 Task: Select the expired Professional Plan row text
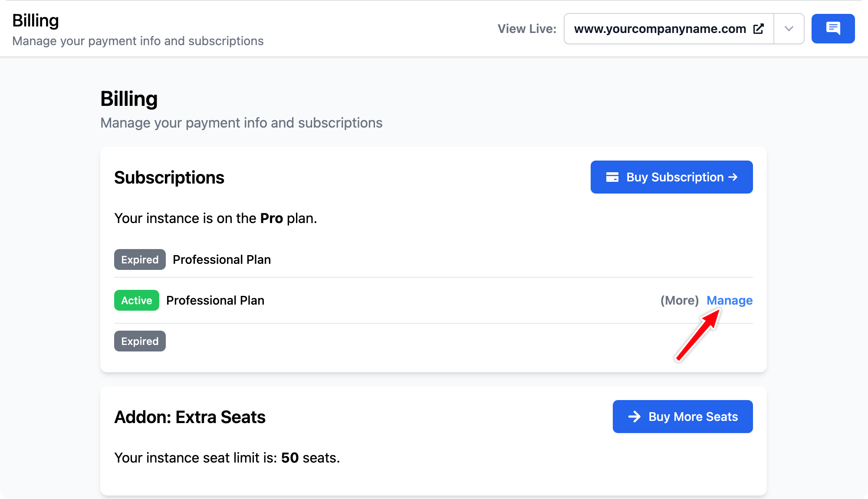tap(222, 259)
